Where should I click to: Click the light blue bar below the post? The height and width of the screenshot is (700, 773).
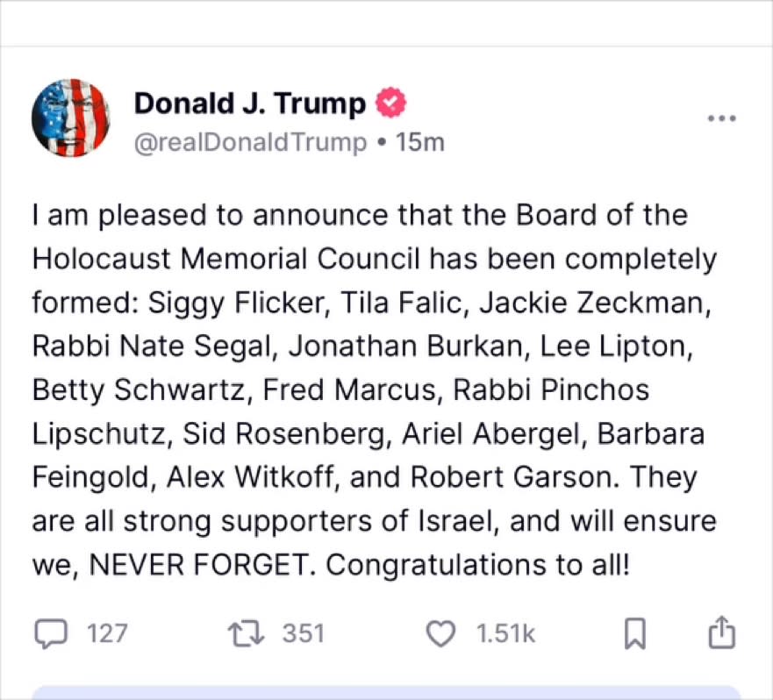[386, 692]
